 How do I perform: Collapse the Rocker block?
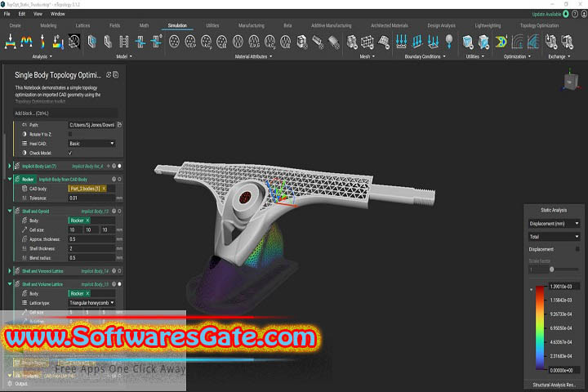[x=10, y=179]
